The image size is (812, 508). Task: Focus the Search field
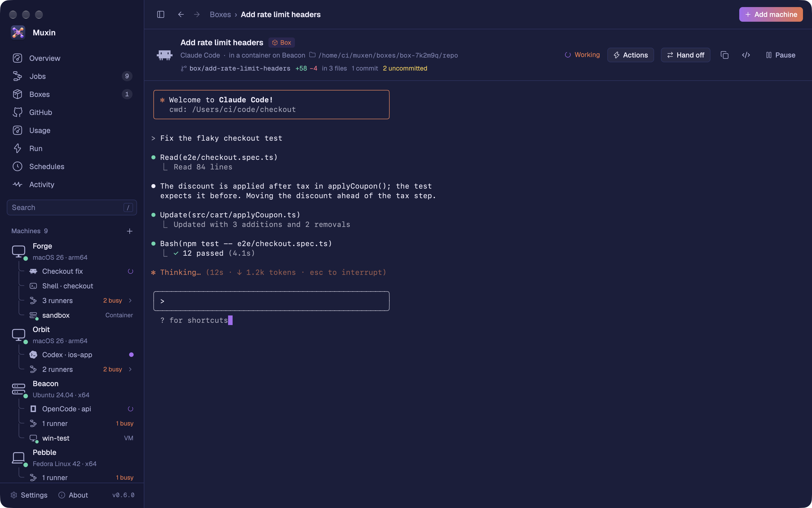click(72, 208)
